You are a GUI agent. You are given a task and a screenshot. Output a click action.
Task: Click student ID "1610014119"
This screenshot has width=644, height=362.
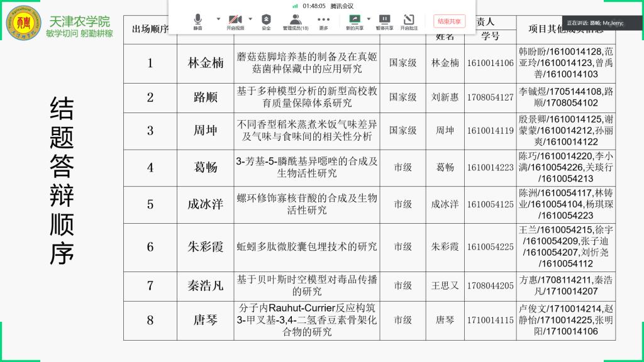pyautogui.click(x=490, y=131)
